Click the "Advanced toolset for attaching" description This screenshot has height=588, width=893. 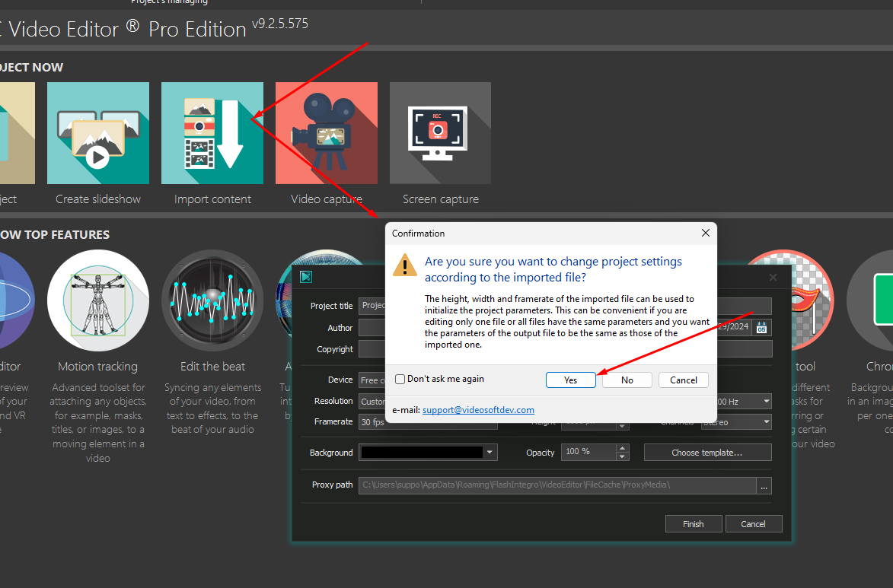pos(98,422)
